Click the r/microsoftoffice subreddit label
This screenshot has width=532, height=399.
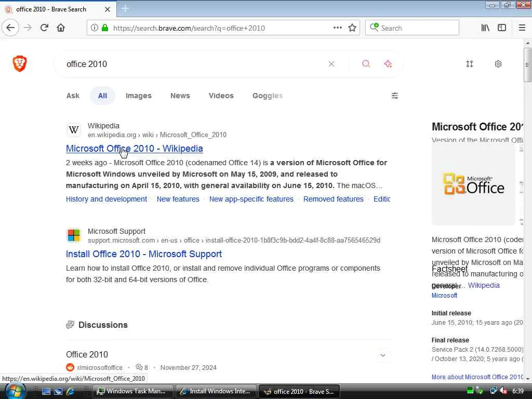[100, 368]
